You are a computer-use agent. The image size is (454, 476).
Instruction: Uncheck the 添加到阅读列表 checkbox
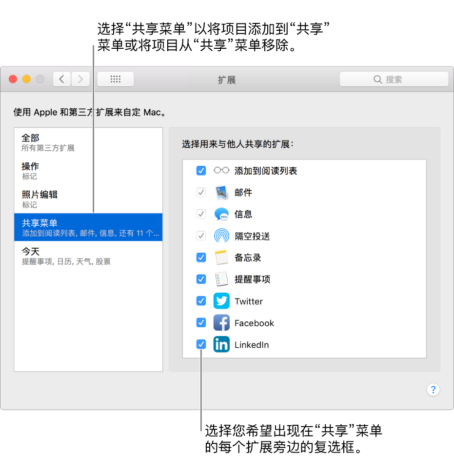coord(201,171)
